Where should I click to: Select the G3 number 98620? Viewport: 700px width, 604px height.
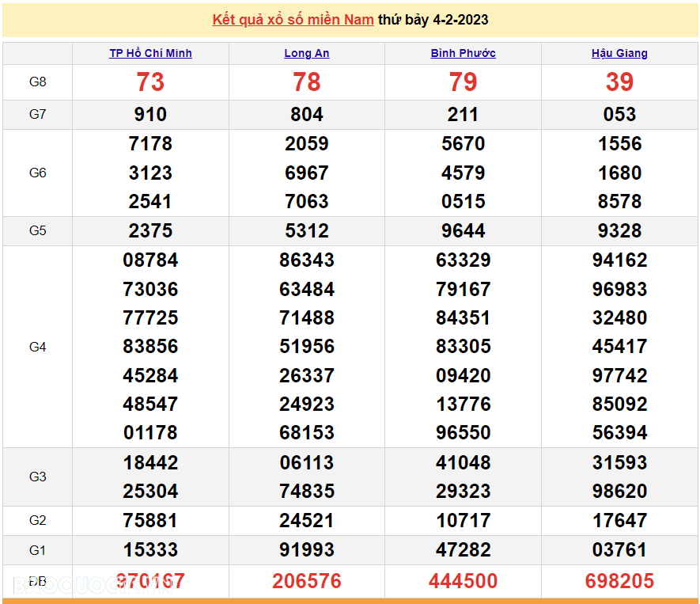[x=619, y=492]
